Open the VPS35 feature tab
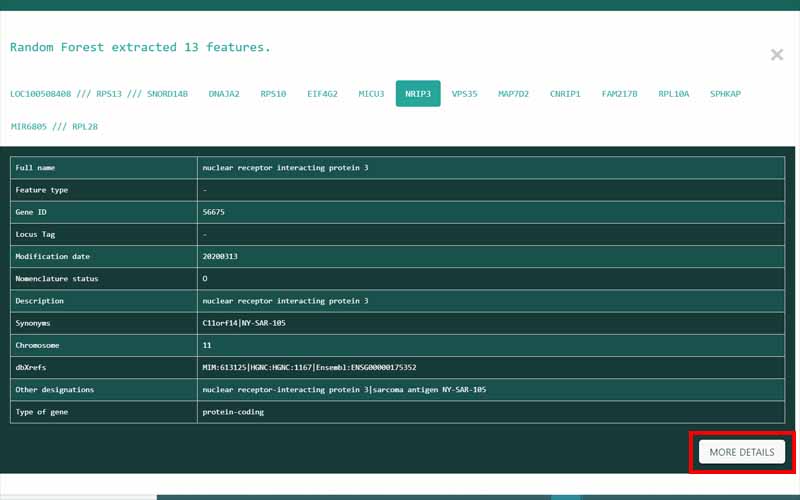 464,94
